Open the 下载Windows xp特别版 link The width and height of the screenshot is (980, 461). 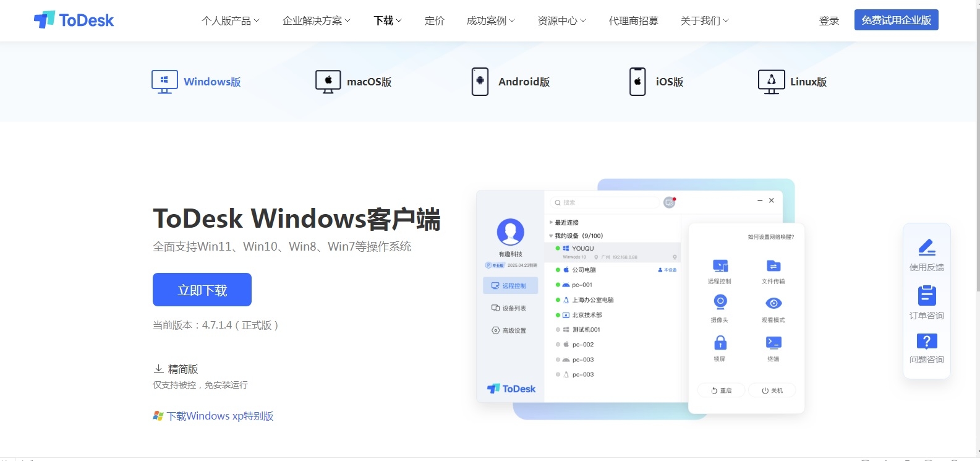tap(213, 416)
